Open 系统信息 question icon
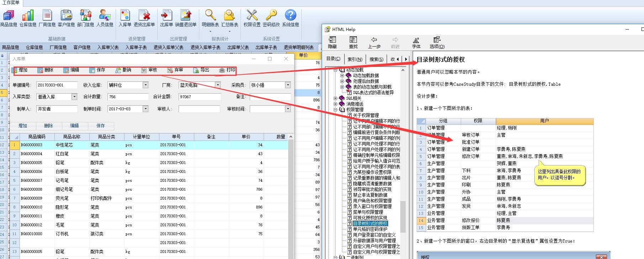The height and width of the screenshot is (259, 644). click(x=290, y=18)
